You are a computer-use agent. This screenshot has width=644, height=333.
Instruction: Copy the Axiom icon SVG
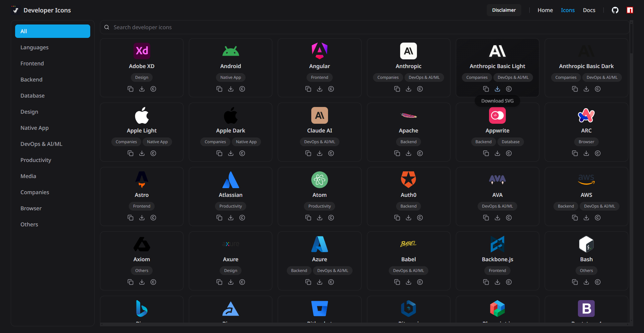tap(130, 282)
